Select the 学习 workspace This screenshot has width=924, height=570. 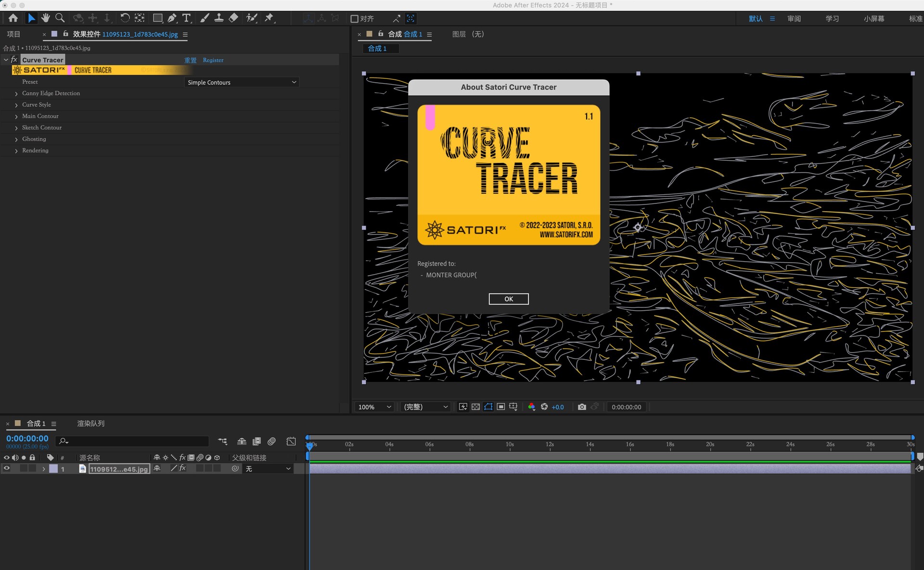coord(832,19)
